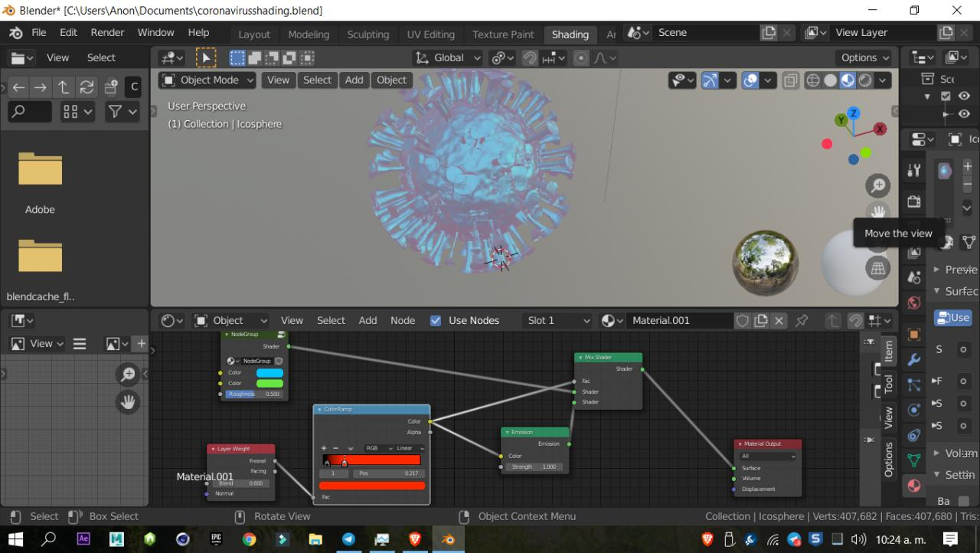Screen dimensions: 980x553
Task: Open the File menu
Action: (x=39, y=33)
